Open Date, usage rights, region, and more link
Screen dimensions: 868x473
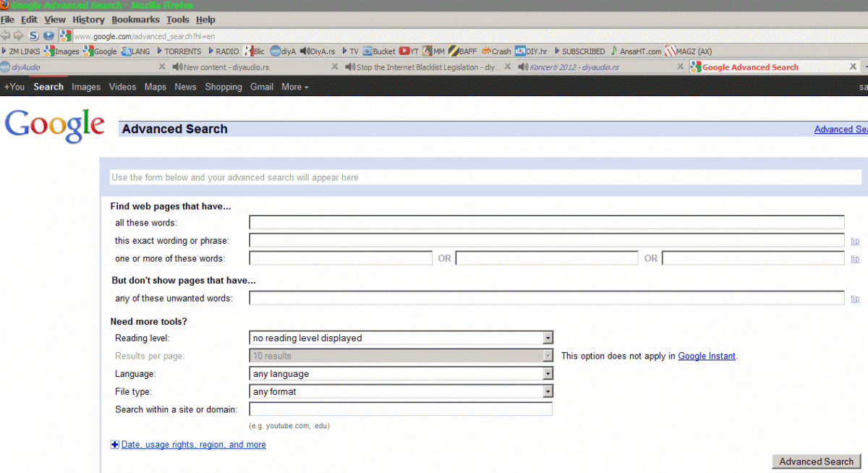(194, 445)
